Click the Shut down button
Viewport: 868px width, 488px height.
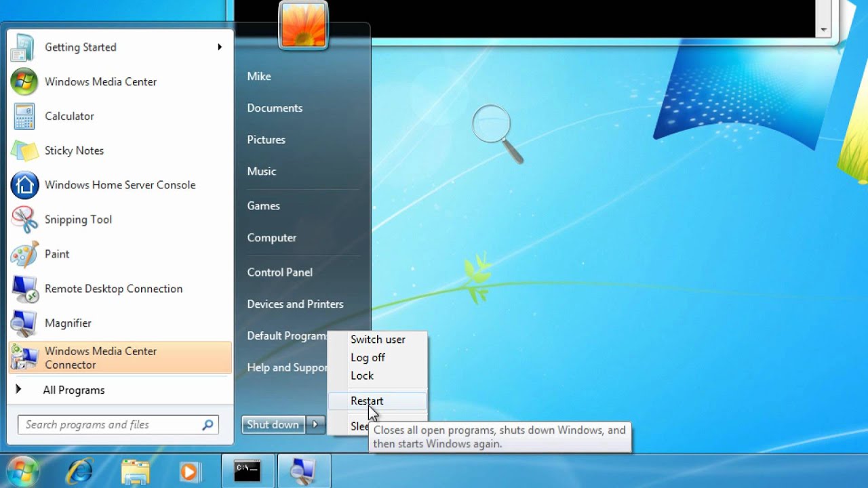coord(273,424)
